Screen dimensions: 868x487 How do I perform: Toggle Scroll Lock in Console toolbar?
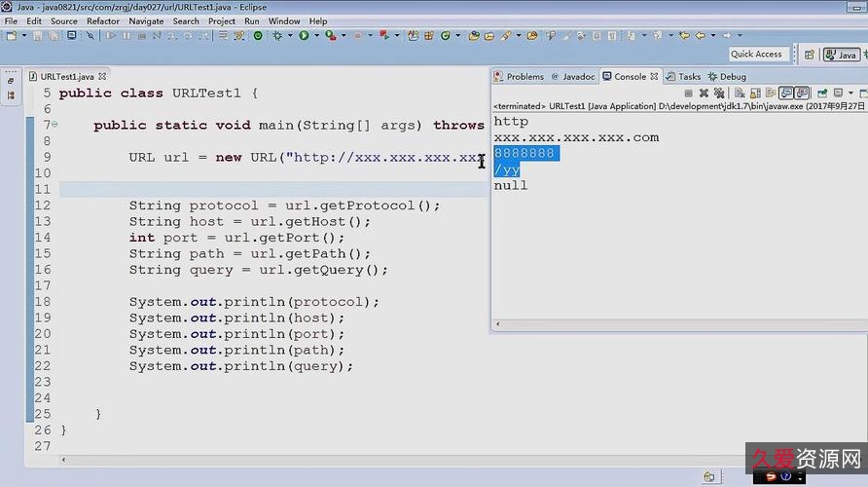(x=755, y=94)
